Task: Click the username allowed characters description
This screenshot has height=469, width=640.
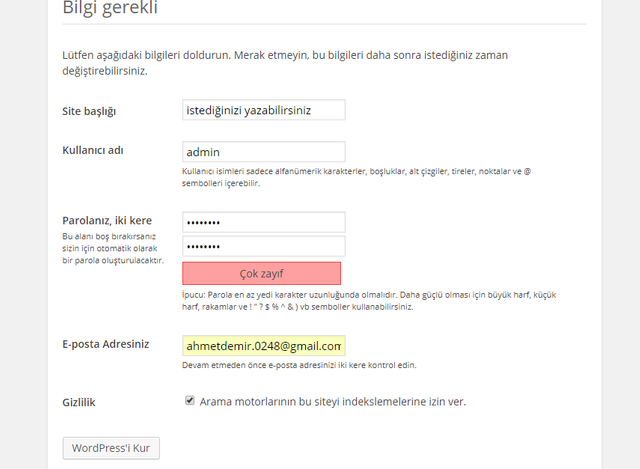Action: [356, 178]
